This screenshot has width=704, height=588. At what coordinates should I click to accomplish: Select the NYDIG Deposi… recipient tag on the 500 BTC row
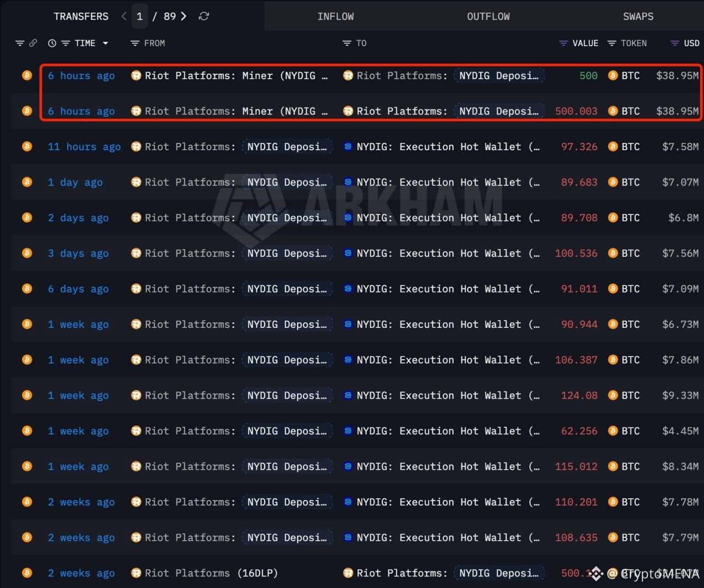coord(499,75)
